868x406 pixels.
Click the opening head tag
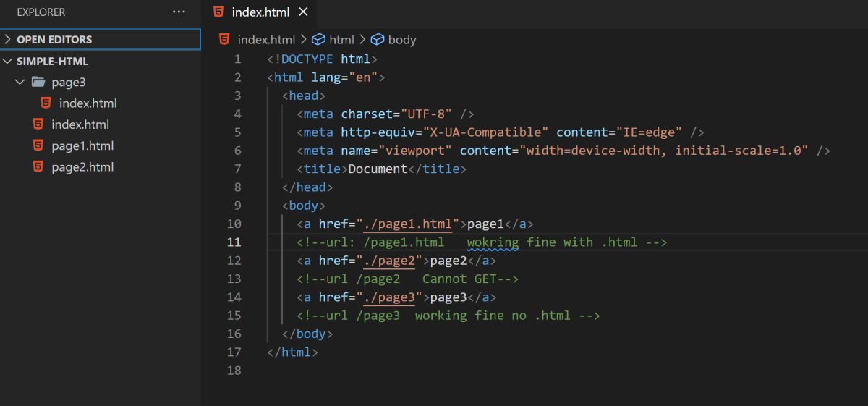pos(304,96)
